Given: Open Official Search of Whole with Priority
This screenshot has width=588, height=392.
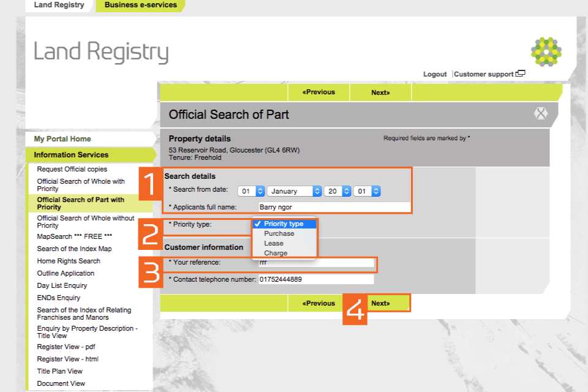Looking at the screenshot, I should pos(81,185).
